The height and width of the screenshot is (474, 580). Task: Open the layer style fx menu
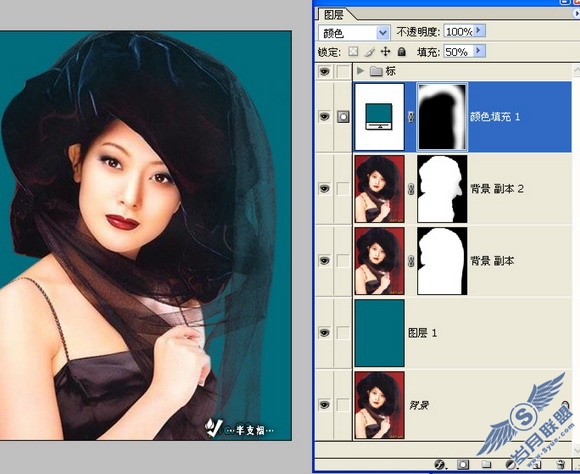(x=440, y=464)
